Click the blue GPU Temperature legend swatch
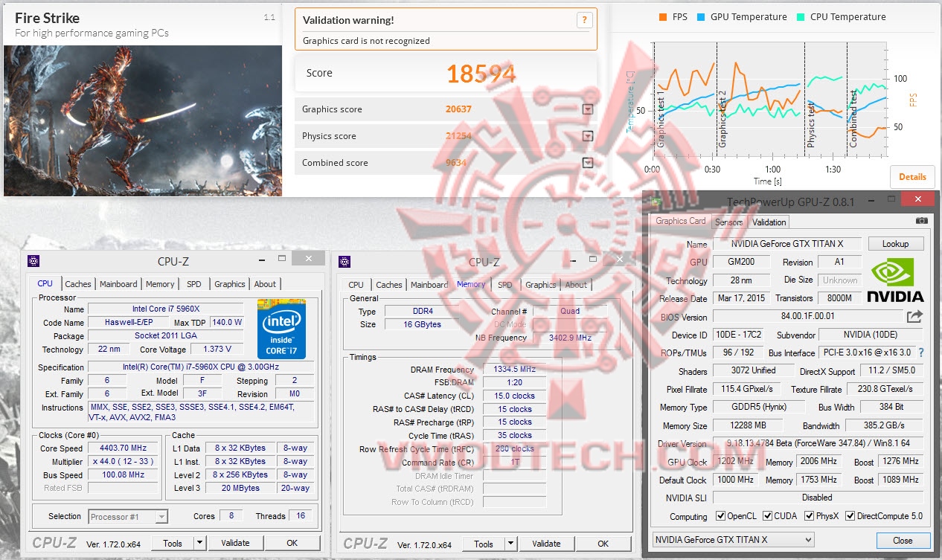This screenshot has width=942, height=560. pos(701,16)
